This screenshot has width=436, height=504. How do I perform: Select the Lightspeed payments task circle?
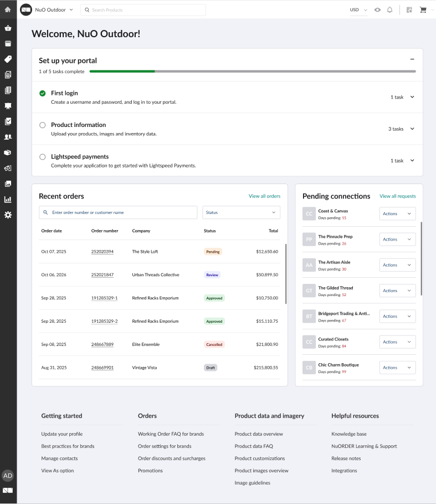pos(43,157)
